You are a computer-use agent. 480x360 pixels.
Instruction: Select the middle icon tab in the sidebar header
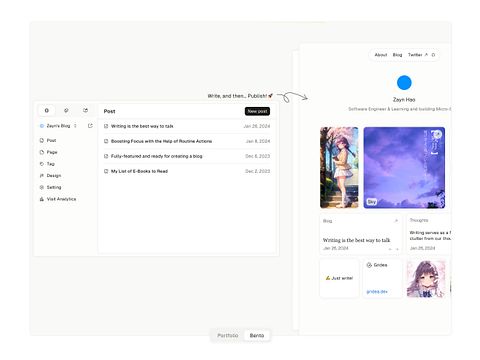(x=66, y=110)
